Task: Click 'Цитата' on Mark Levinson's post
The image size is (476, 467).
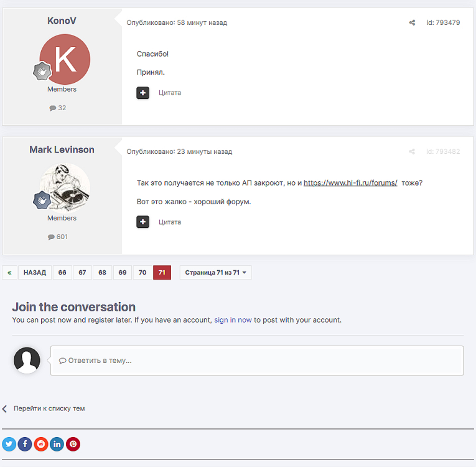Action: click(170, 222)
